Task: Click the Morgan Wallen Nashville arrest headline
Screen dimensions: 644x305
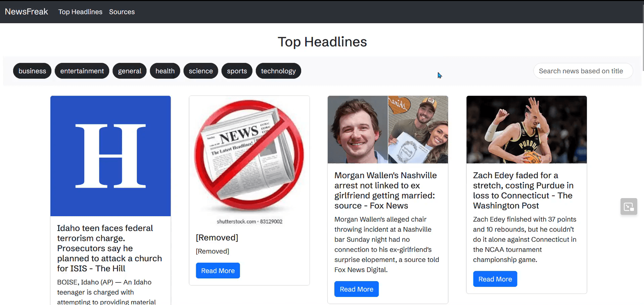Action: 386,191
